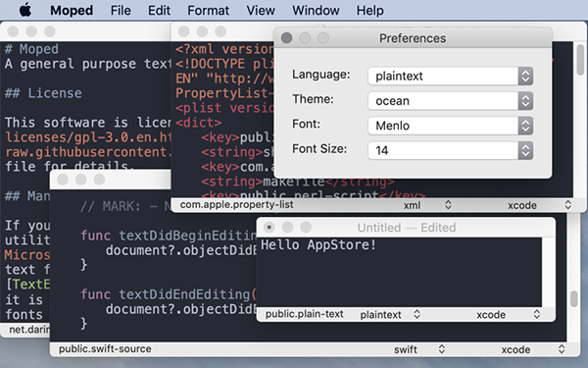Click the Untitled — Edited window title
The image size is (588, 368).
tap(407, 228)
